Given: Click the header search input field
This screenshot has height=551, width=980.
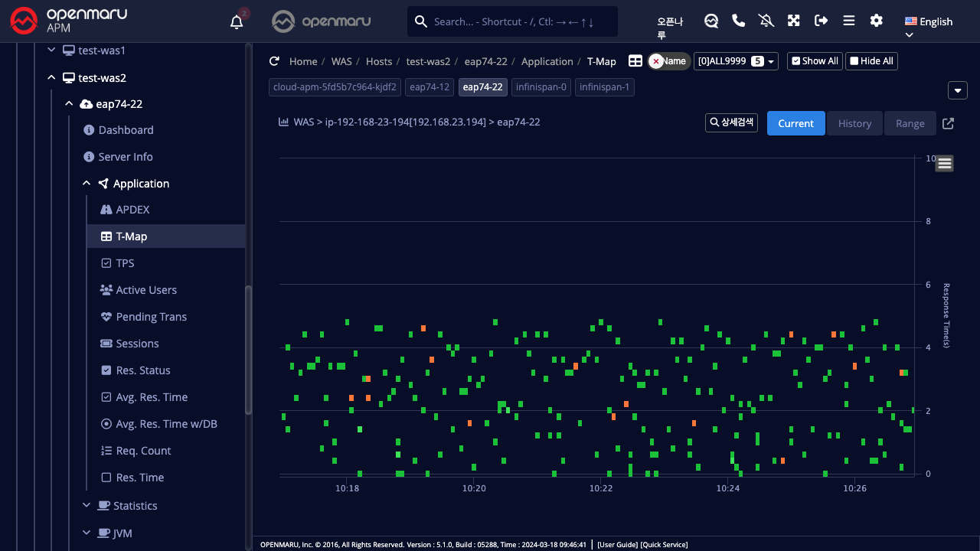Looking at the screenshot, I should 521,21.
